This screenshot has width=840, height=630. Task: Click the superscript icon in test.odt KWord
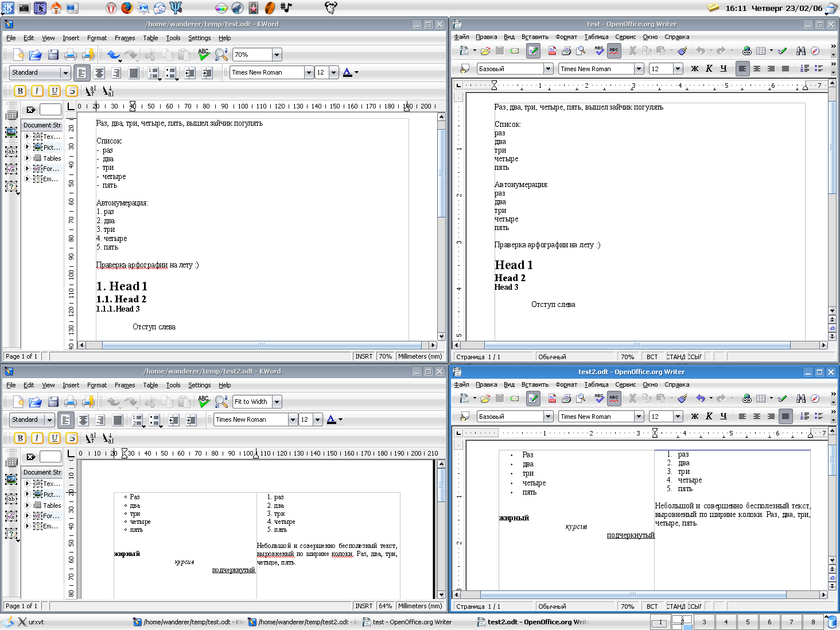tap(91, 91)
